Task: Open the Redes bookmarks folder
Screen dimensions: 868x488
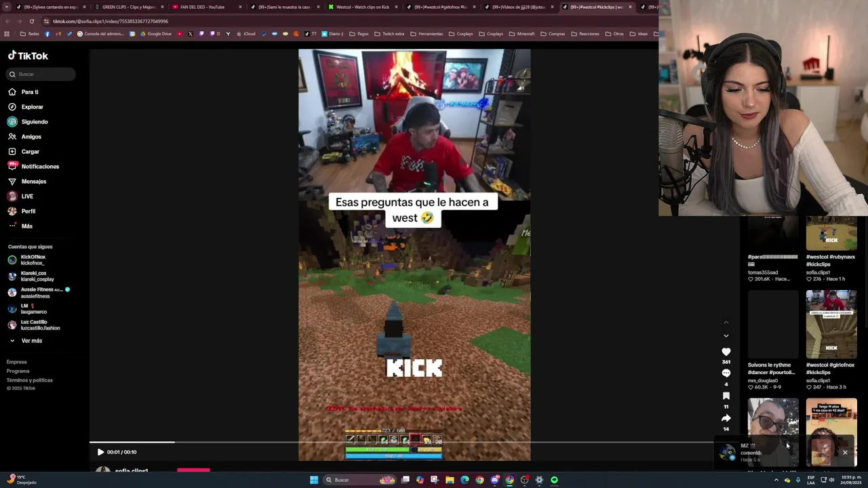Action: click(x=30, y=34)
